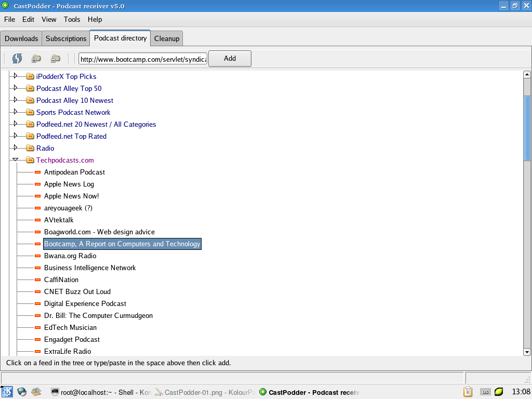Open the Tools menu

click(x=72, y=19)
